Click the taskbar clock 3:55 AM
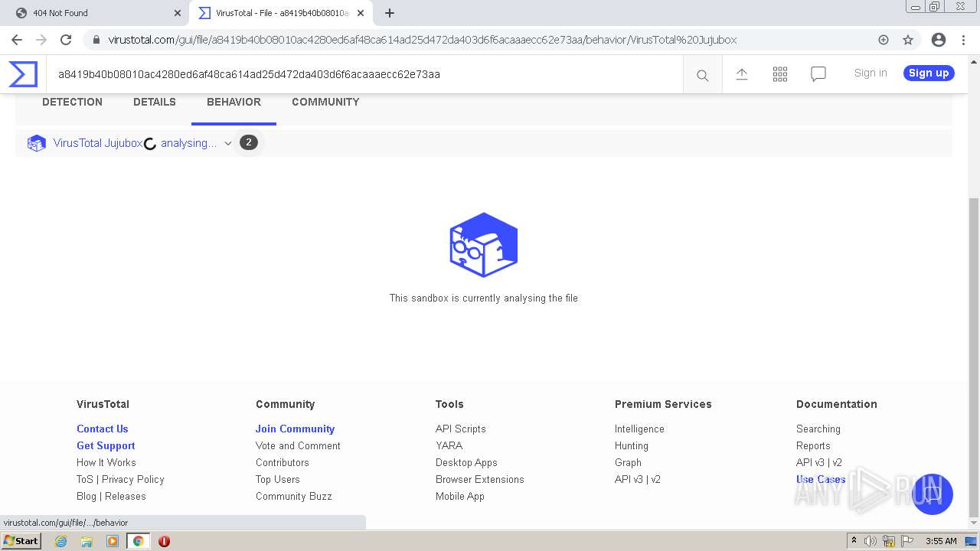This screenshot has height=551, width=980. click(x=941, y=541)
